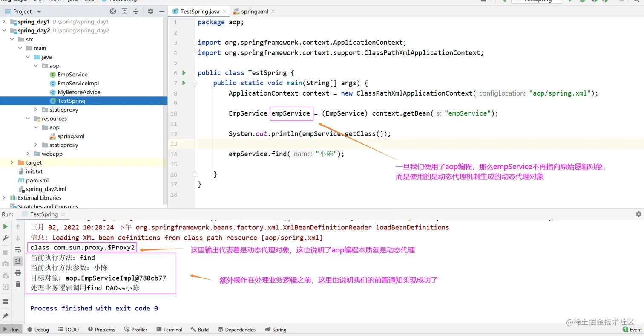This screenshot has height=336, width=644.
Task: Open the Problems tool window
Action: tap(101, 330)
